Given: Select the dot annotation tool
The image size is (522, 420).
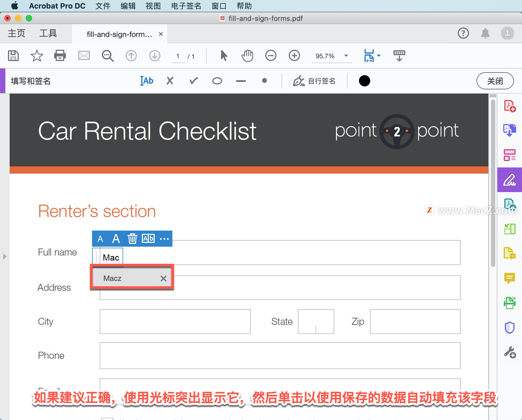Looking at the screenshot, I should pos(264,81).
